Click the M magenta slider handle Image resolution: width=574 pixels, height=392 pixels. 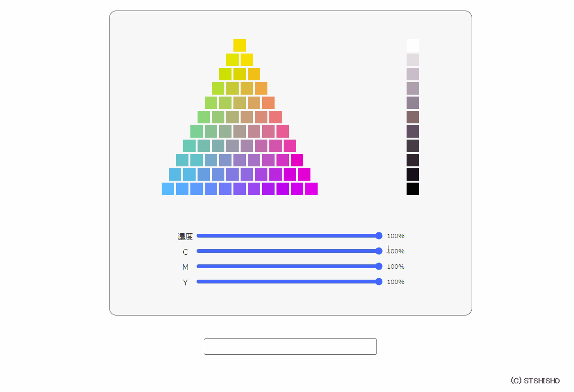379,266
